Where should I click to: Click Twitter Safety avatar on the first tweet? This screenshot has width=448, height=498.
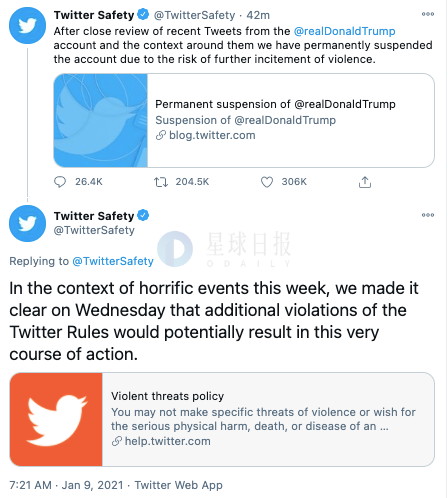[27, 26]
